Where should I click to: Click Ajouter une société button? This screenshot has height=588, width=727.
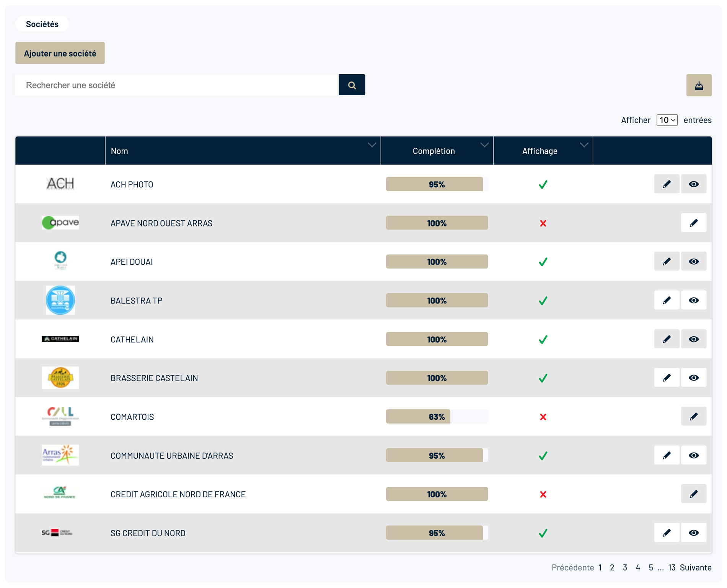pos(60,53)
